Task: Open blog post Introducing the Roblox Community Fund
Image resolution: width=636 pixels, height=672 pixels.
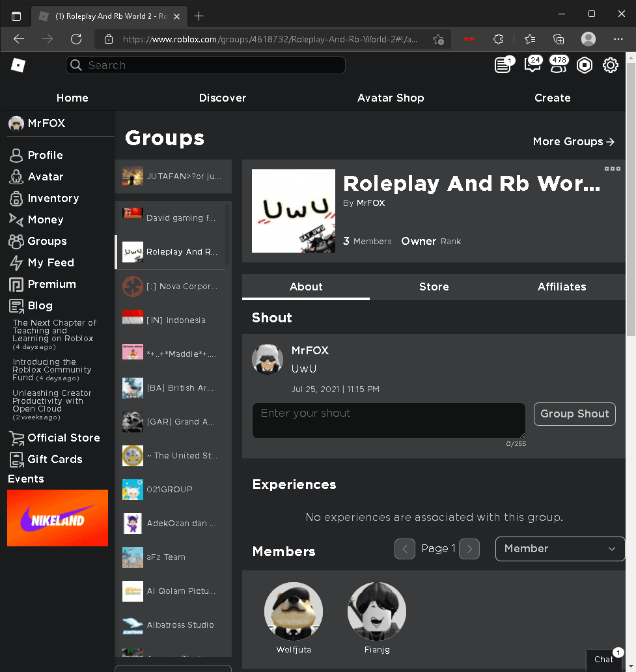Action: click(x=52, y=369)
